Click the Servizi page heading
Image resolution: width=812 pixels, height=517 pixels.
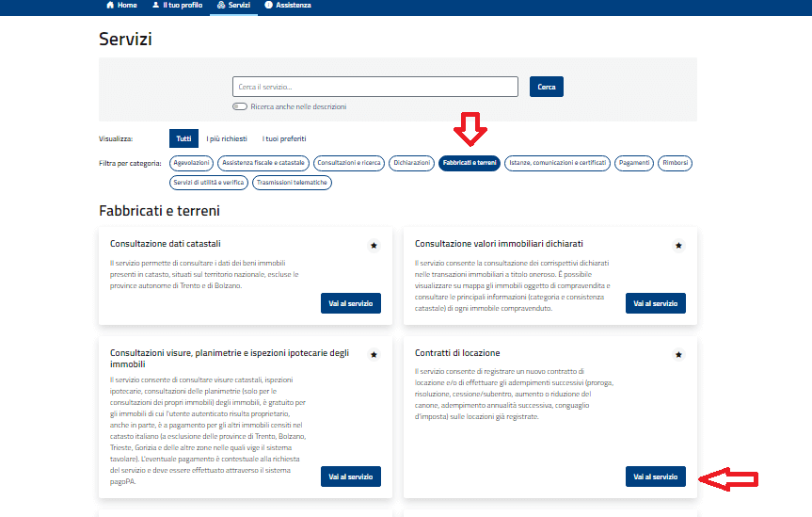tap(125, 39)
